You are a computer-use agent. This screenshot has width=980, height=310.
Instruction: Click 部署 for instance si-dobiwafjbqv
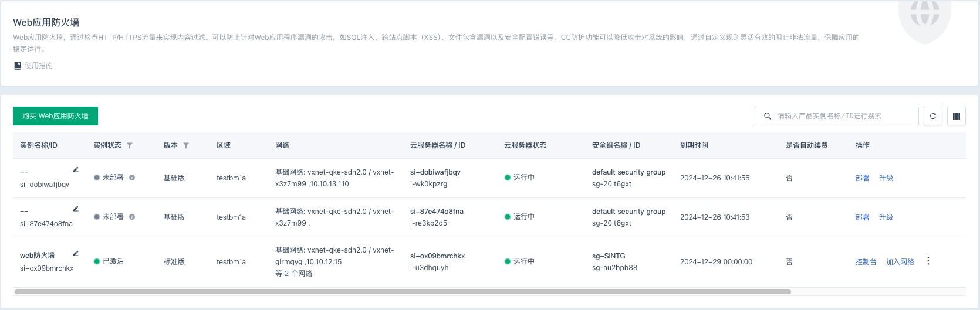point(863,178)
